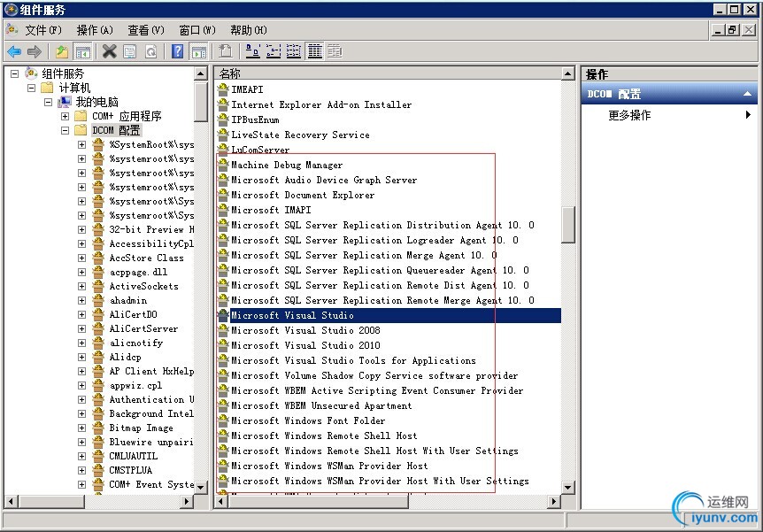Click icon beside Microsoft Audio Device Graph Server

click(x=223, y=180)
